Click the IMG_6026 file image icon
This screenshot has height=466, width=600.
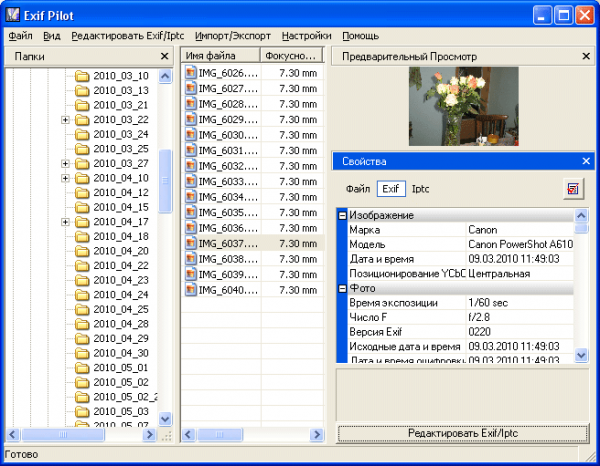pyautogui.click(x=190, y=74)
